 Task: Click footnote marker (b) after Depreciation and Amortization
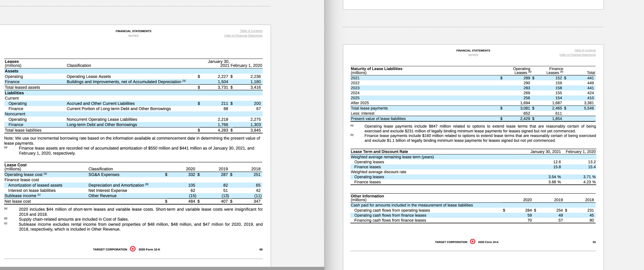click(146, 184)
